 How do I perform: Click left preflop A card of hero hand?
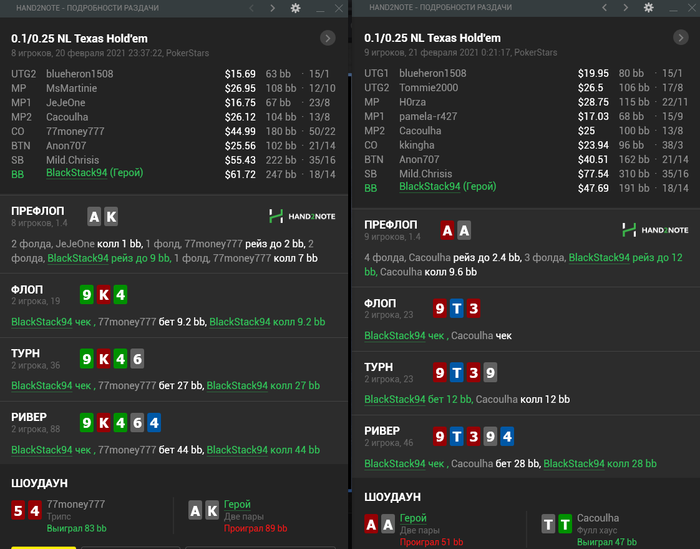(x=94, y=217)
